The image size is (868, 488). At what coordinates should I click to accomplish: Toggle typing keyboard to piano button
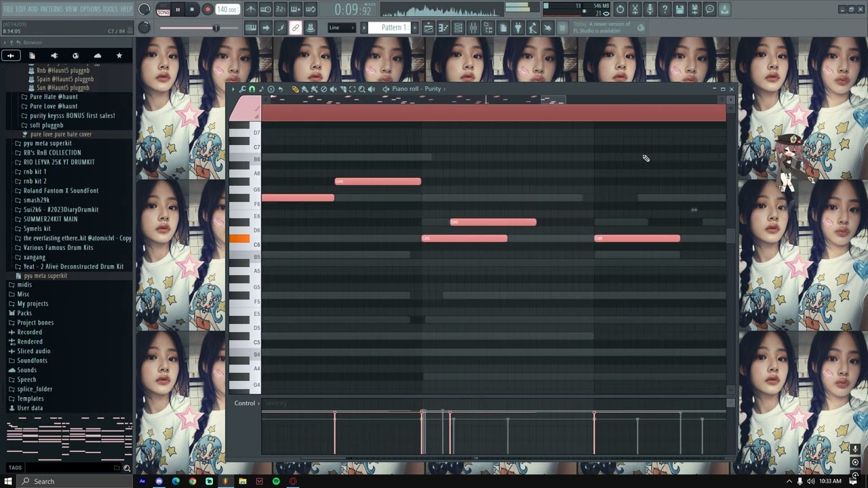pyautogui.click(x=251, y=28)
